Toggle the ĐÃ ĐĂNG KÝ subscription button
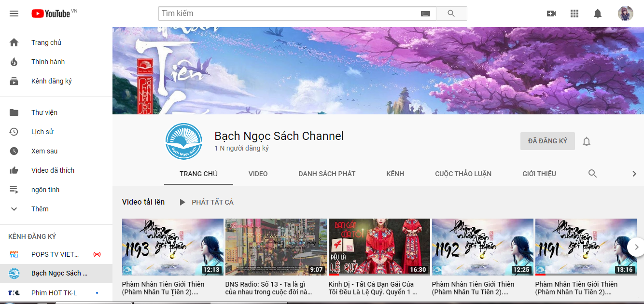Viewport: 644px width, 304px height. tap(547, 141)
